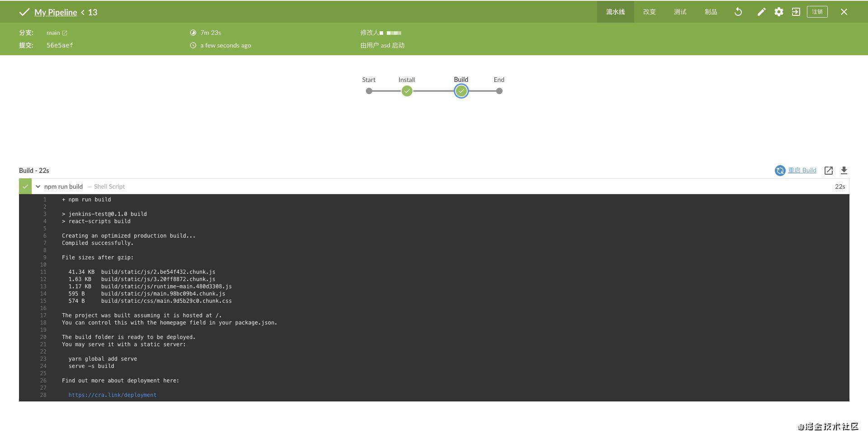Viewport: 868px width, 439px height.
Task: Collapse the npm run build step chevron
Action: 38,186
